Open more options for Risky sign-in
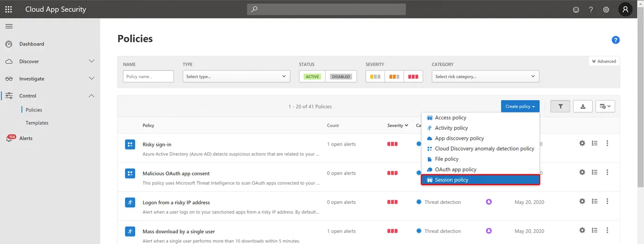Viewport: 644px width, 244px height. 607,143
